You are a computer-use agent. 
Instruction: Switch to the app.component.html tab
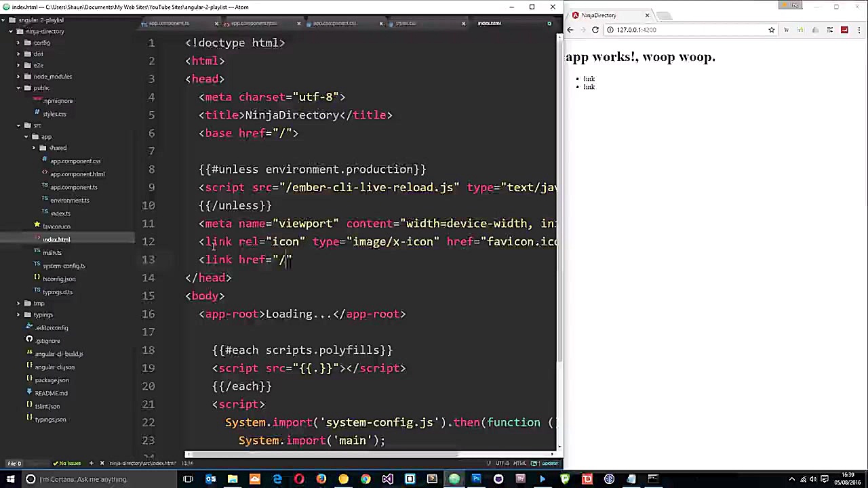click(x=254, y=22)
